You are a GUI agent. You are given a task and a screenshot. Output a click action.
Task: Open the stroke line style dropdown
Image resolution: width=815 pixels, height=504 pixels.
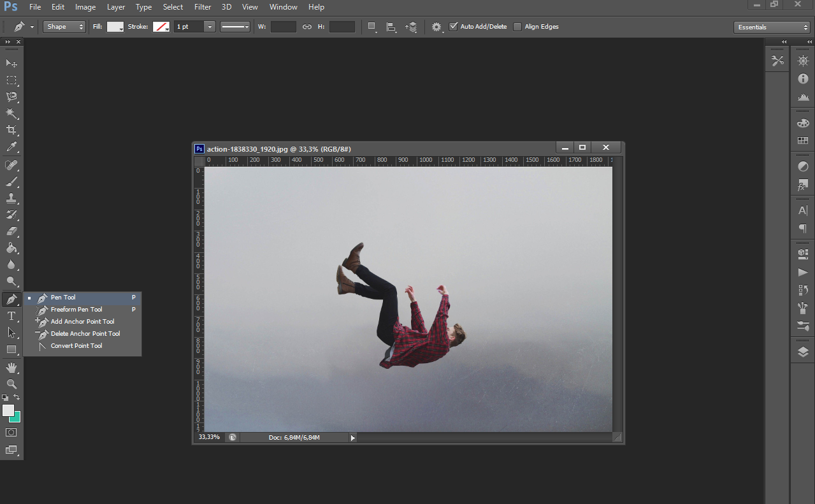[235, 27]
